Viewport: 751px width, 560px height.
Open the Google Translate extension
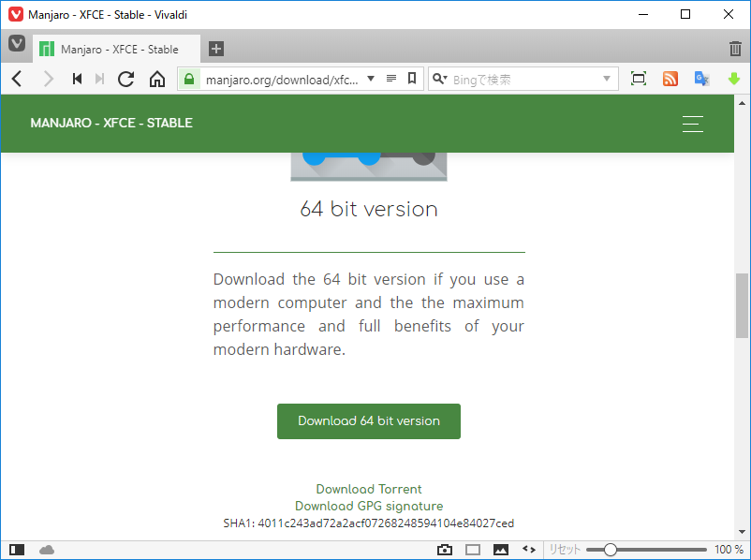701,79
